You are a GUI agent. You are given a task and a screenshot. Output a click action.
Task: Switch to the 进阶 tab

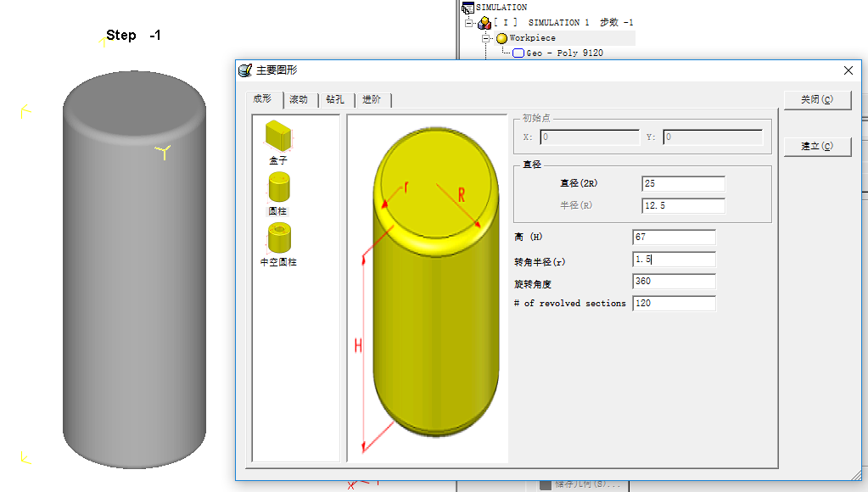372,99
